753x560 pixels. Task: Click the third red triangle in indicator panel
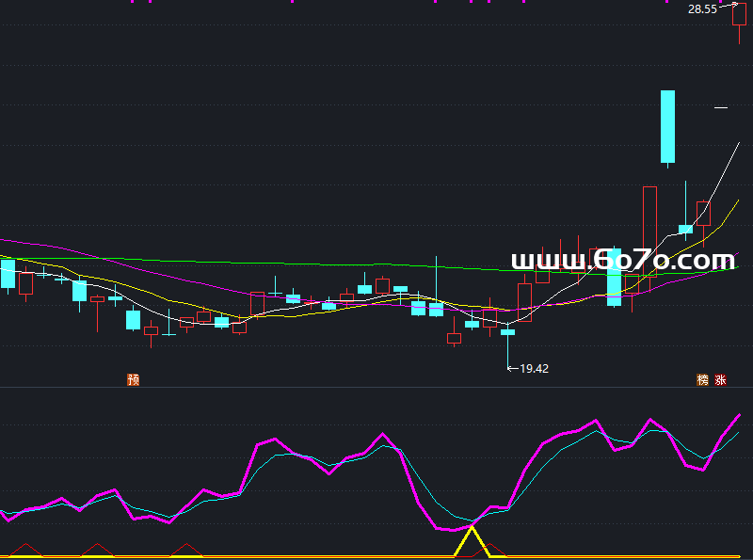[186, 549]
